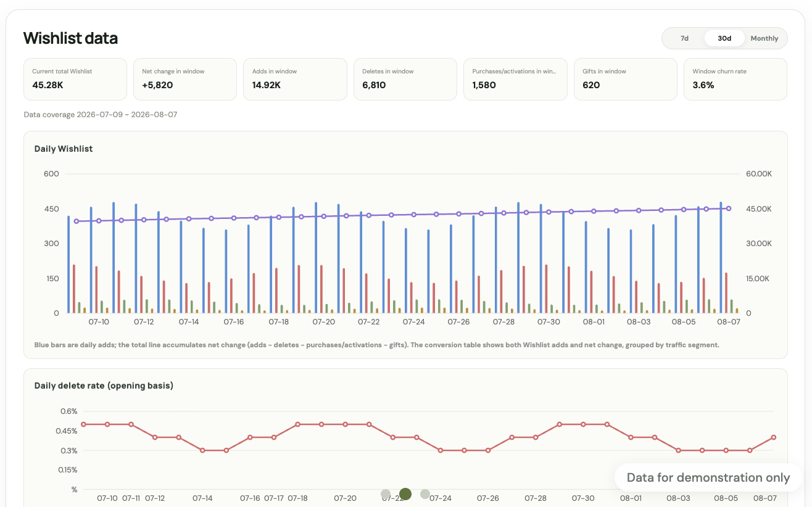This screenshot has width=812, height=507.
Task: Select the right gray pagination dot
Action: pos(425,494)
